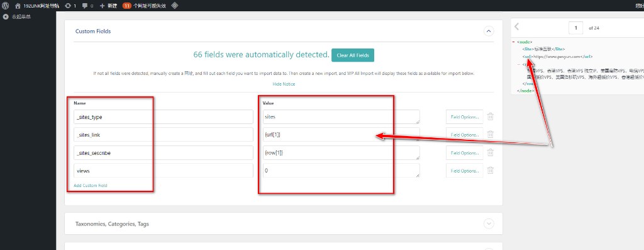Click the Hide Notice link

click(x=284, y=84)
